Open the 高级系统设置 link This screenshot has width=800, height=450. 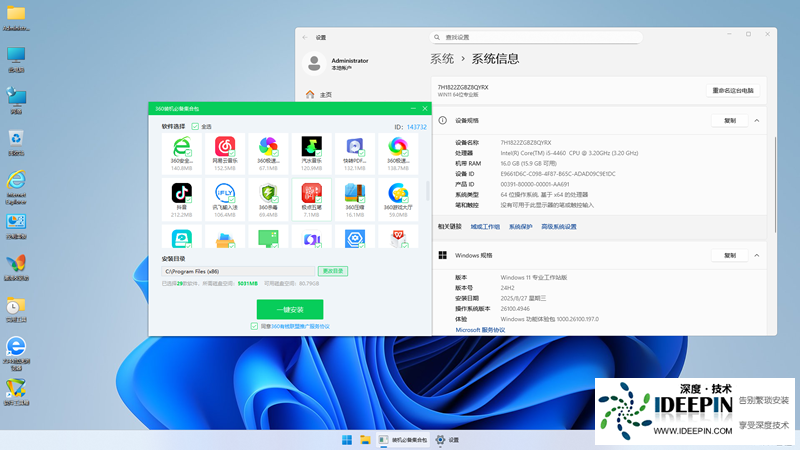(559, 227)
